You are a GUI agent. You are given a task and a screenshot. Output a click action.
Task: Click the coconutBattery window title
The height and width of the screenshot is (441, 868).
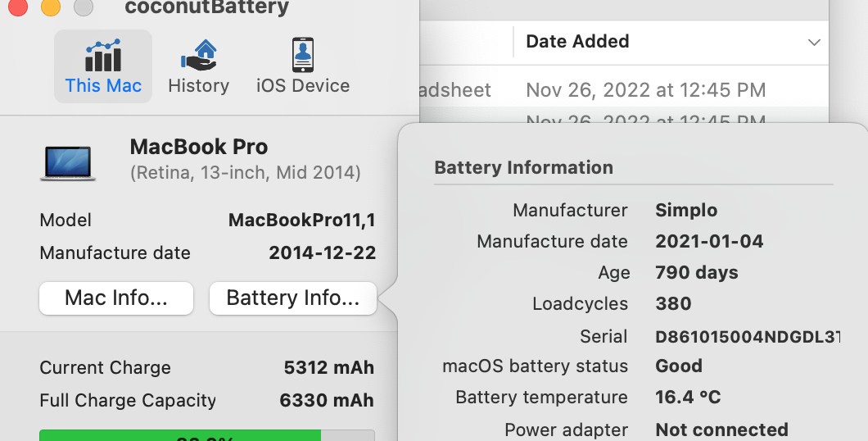coord(207,7)
